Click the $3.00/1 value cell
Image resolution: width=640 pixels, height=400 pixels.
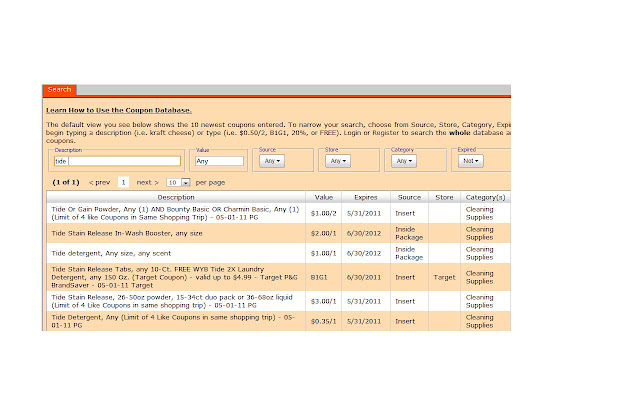pos(323,301)
